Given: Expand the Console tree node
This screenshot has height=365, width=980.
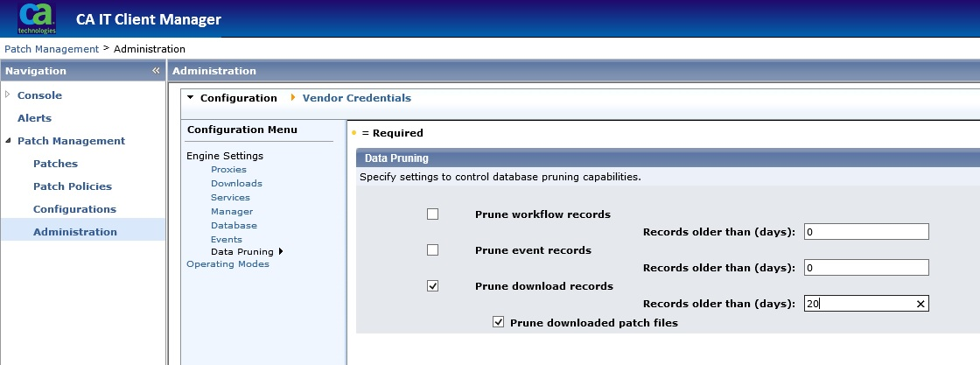Looking at the screenshot, I should [x=8, y=95].
